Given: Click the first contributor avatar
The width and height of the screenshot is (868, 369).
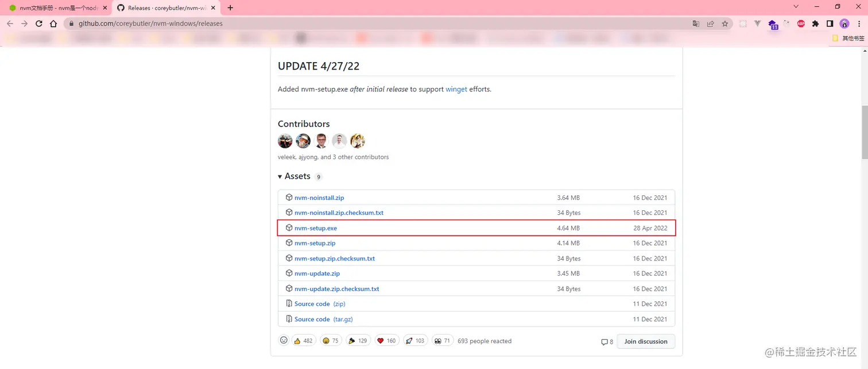Looking at the screenshot, I should [x=285, y=141].
